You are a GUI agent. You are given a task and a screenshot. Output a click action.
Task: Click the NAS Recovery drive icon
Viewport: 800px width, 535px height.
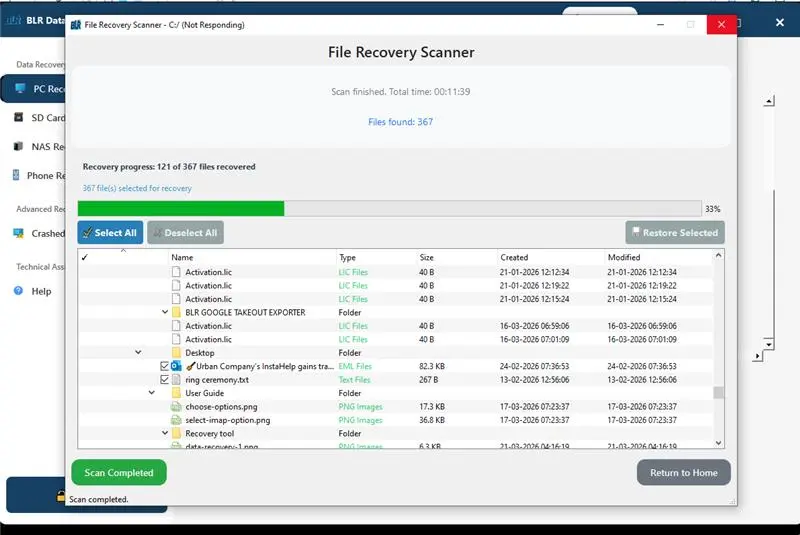coord(19,146)
